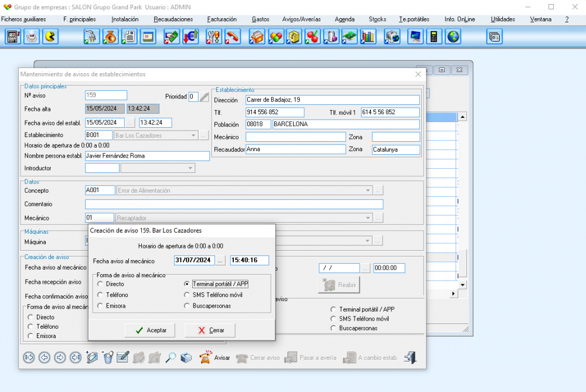Image resolution: width=586 pixels, height=392 pixels.
Task: Click the Avisar button
Action: coord(214,357)
